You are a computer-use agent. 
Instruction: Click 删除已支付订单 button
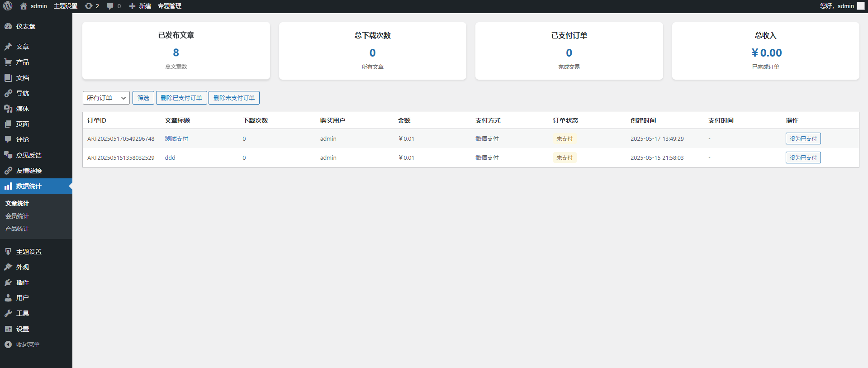tap(181, 98)
